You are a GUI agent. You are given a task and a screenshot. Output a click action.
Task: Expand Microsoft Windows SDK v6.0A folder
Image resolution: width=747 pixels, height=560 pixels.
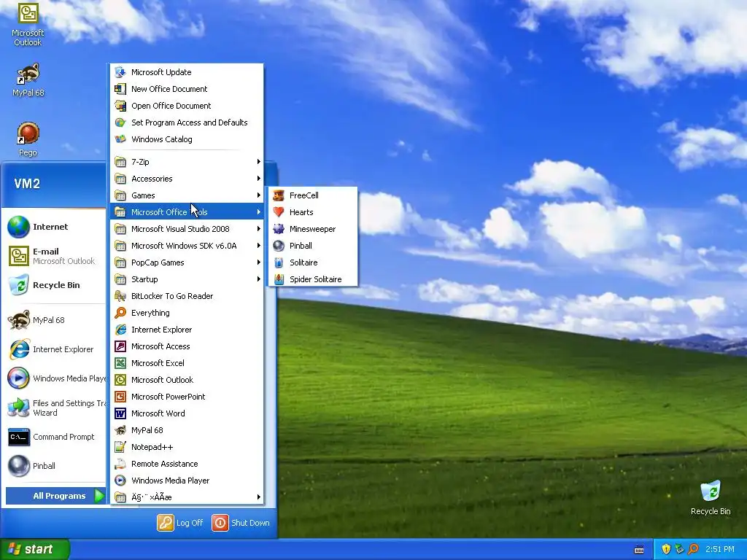pos(187,246)
